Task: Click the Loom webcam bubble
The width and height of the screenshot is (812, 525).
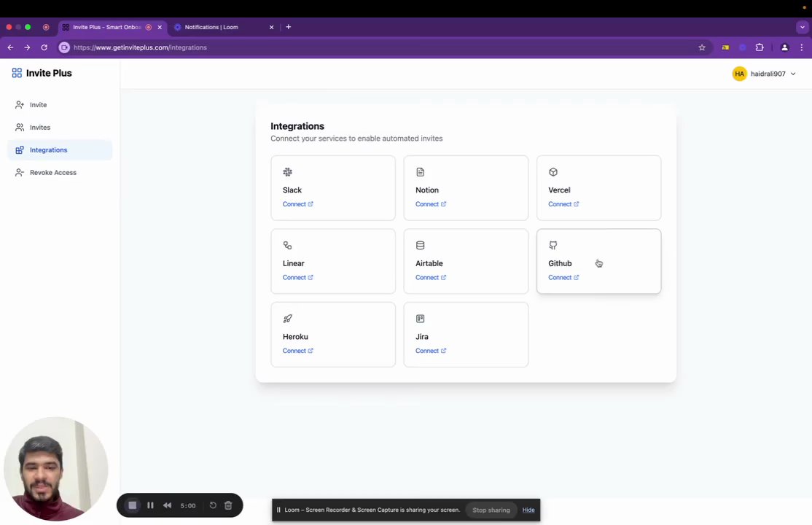Action: point(56,469)
